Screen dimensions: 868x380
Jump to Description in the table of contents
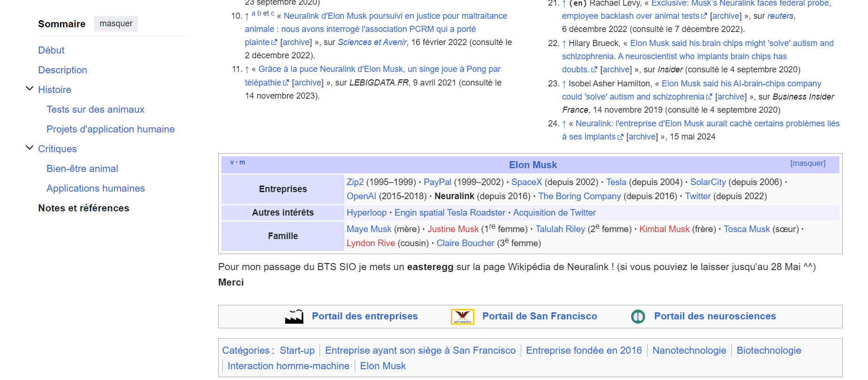click(x=62, y=70)
